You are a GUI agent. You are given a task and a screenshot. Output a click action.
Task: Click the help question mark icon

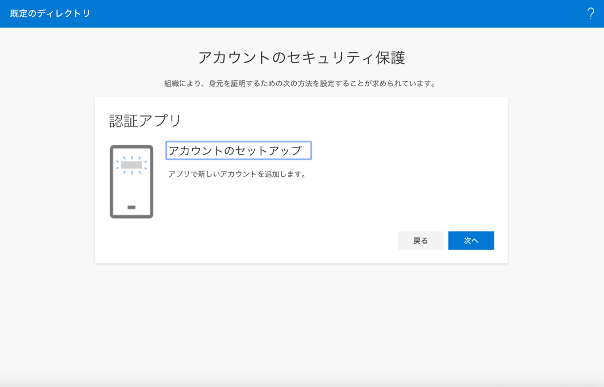pyautogui.click(x=591, y=13)
